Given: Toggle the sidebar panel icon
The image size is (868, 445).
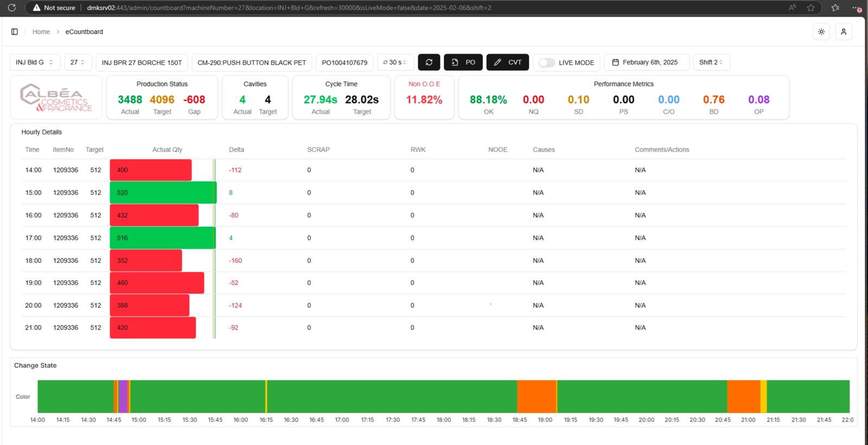Looking at the screenshot, I should pos(15,31).
